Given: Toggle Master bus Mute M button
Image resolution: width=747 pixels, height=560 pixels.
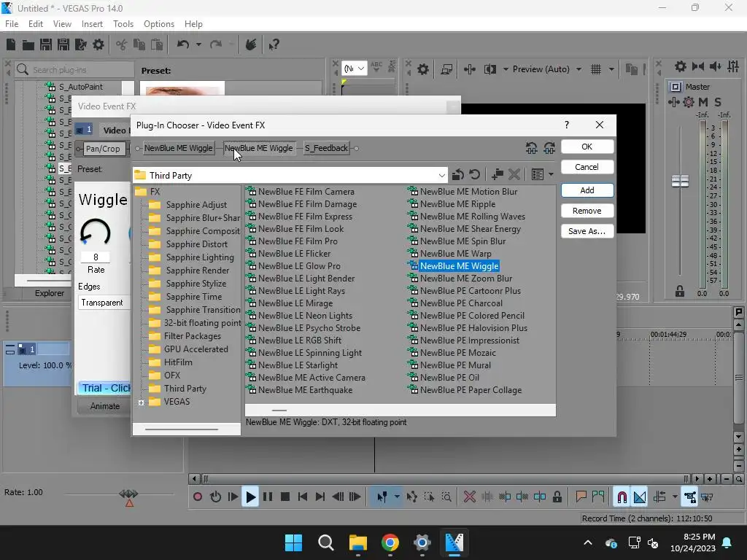Looking at the screenshot, I should [x=703, y=102].
